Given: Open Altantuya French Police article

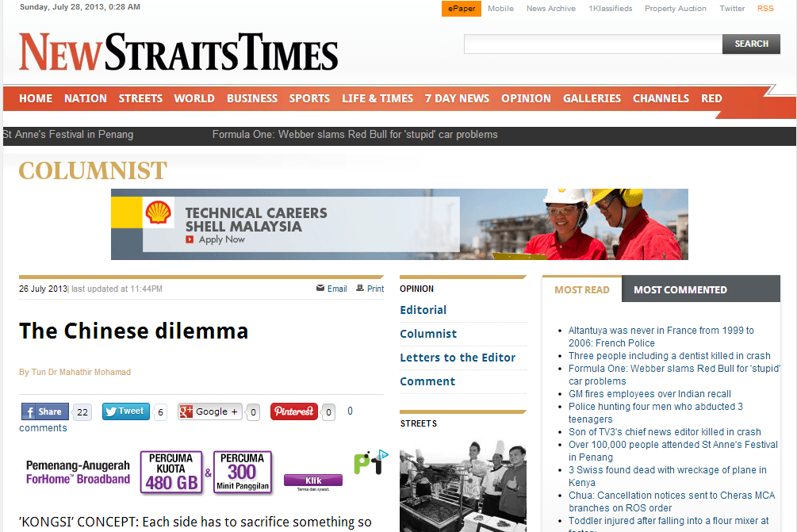Looking at the screenshot, I should click(x=661, y=336).
